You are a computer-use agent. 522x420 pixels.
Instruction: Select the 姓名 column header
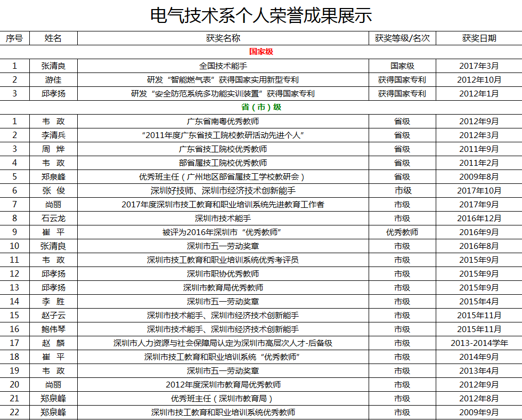tap(53, 38)
